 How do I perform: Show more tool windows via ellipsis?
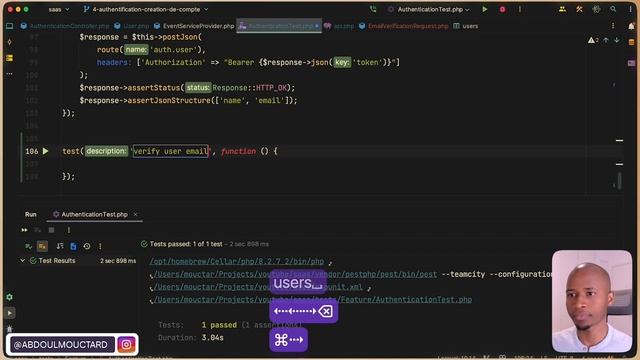pyautogui.click(x=9, y=74)
